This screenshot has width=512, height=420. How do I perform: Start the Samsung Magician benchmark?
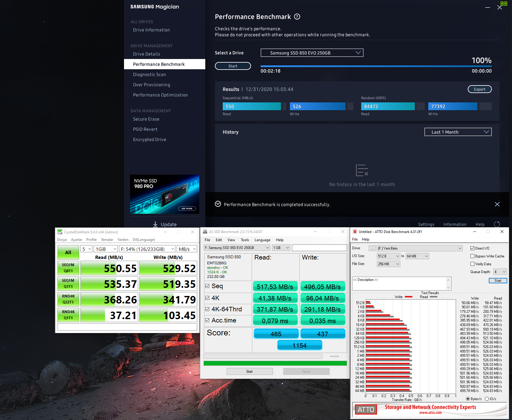point(233,66)
